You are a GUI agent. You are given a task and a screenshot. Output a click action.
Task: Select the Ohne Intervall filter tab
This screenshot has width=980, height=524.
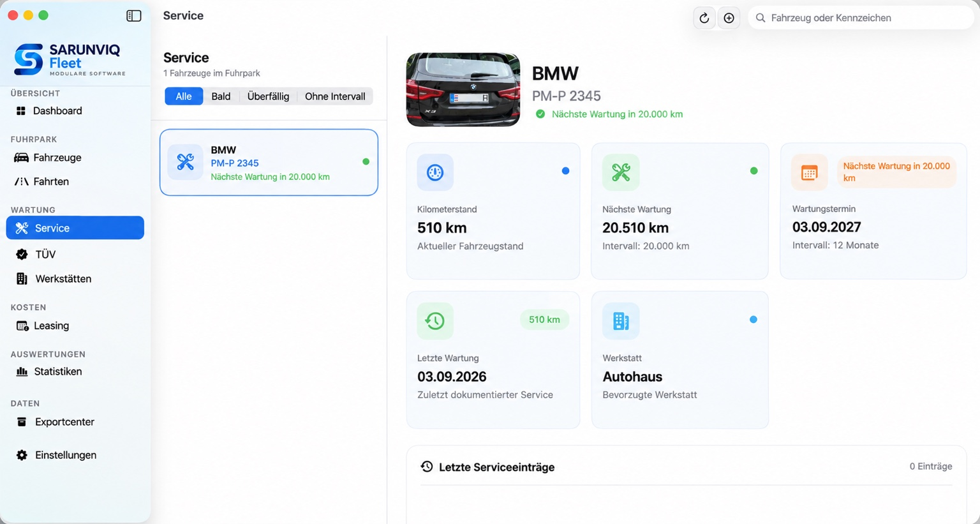tap(335, 96)
